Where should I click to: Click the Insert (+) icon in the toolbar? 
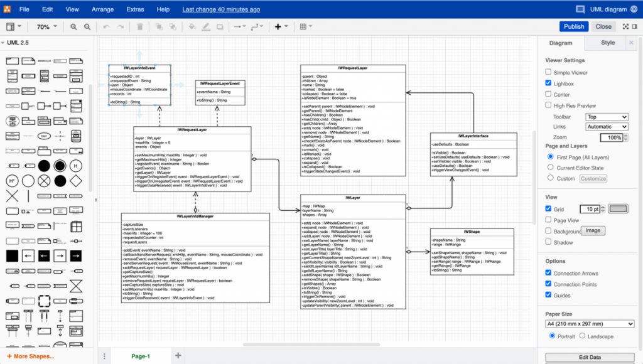(x=278, y=26)
